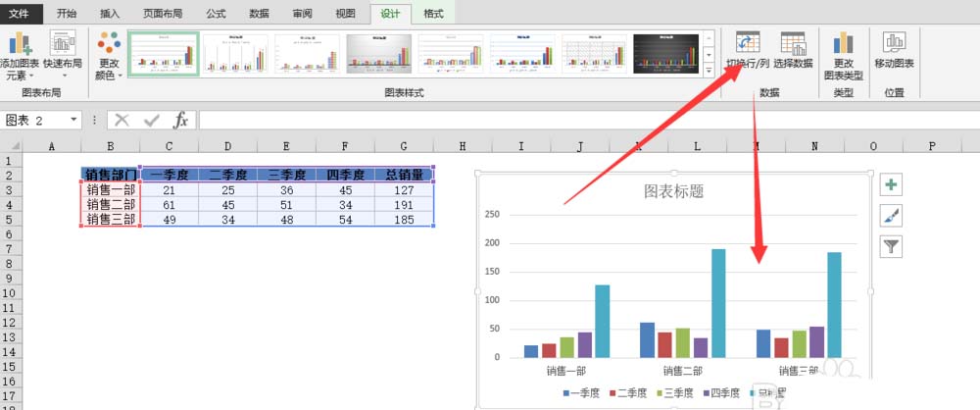The image size is (980, 410).
Task: Click the 销售部门 header cell
Action: [111, 175]
